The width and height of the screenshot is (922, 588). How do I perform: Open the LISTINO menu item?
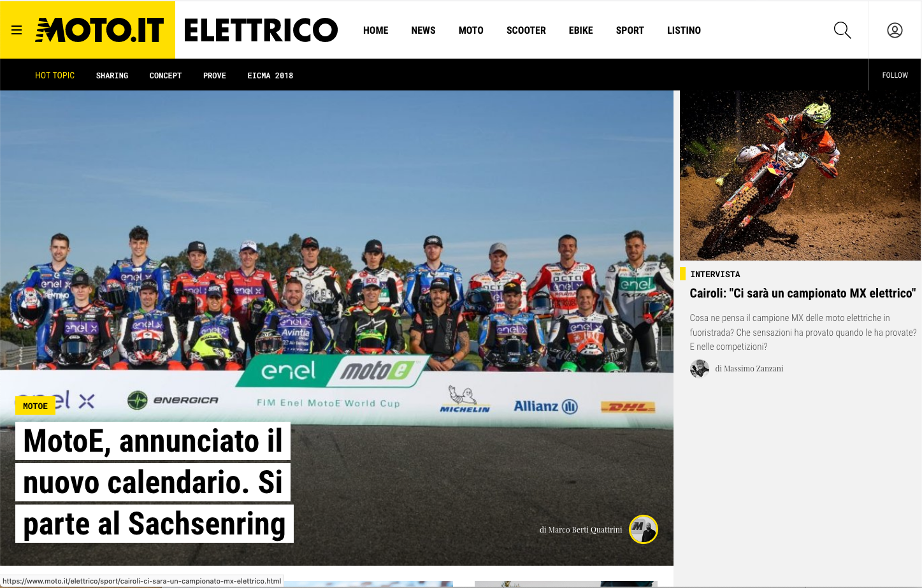click(x=684, y=31)
